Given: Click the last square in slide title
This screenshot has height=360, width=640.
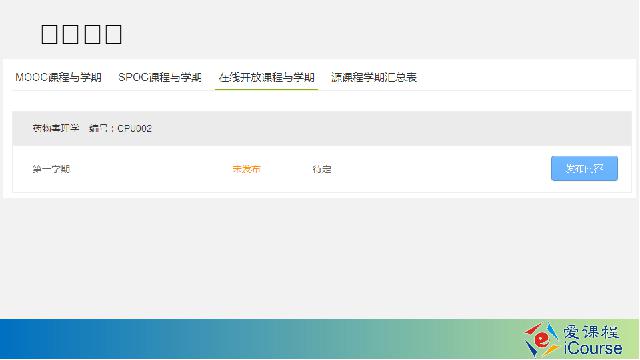Looking at the screenshot, I should 113,34.
